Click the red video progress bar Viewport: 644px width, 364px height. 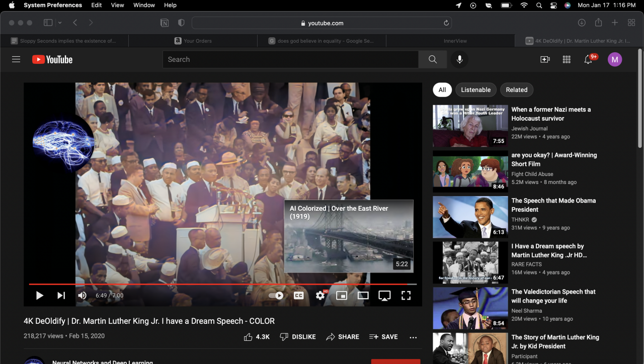[x=222, y=284]
